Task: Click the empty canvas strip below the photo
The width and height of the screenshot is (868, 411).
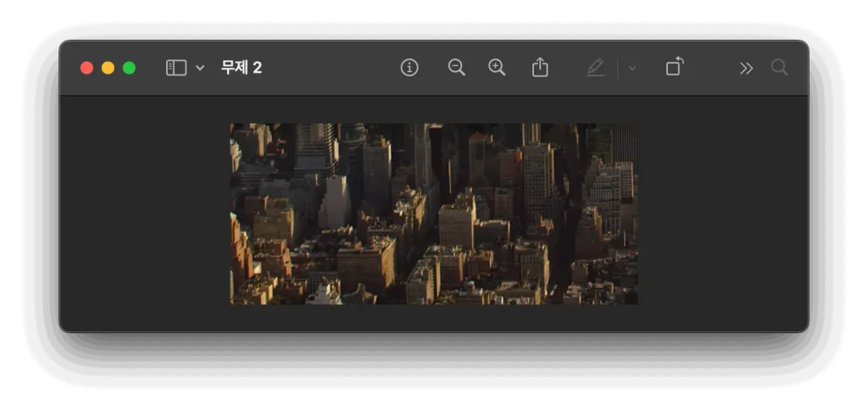Action: coord(434,318)
